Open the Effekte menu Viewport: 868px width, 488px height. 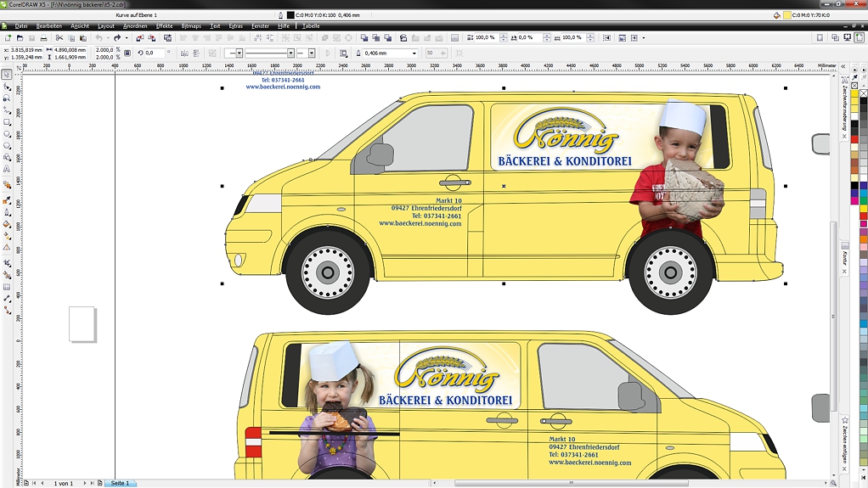pos(165,26)
